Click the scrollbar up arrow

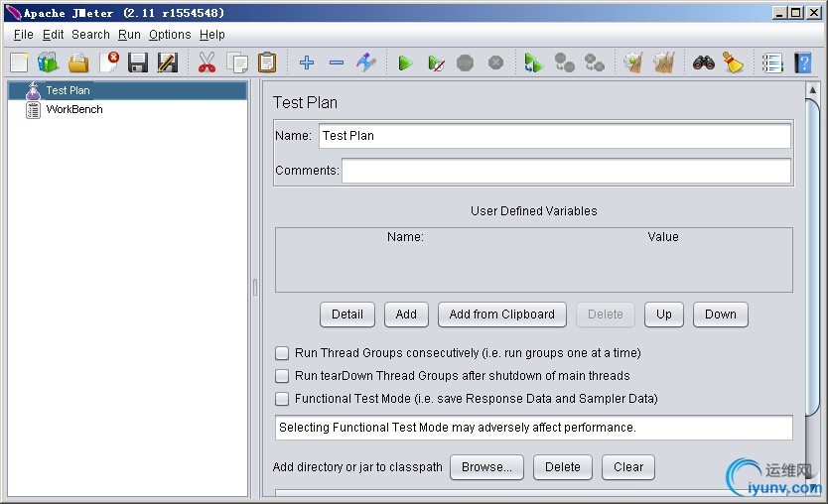click(x=813, y=89)
